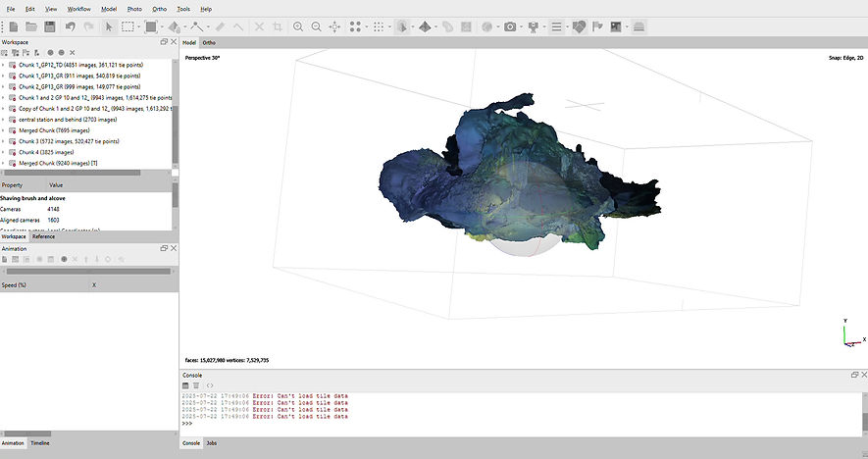Zoom out of the model view
The image size is (868, 459).
click(316, 26)
